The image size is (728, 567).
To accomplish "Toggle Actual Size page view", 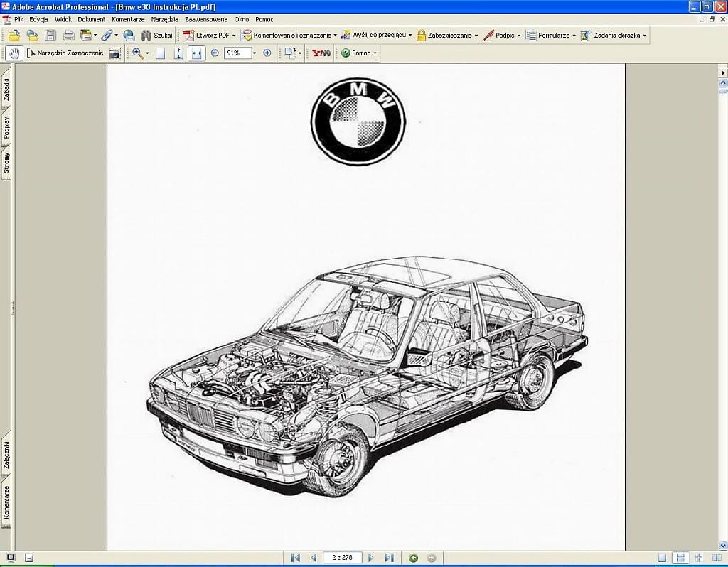I will [160, 53].
